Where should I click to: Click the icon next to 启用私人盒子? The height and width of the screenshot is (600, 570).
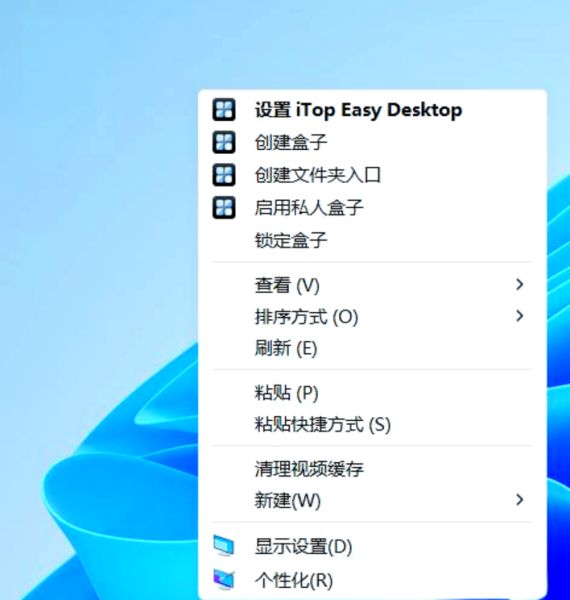[224, 207]
